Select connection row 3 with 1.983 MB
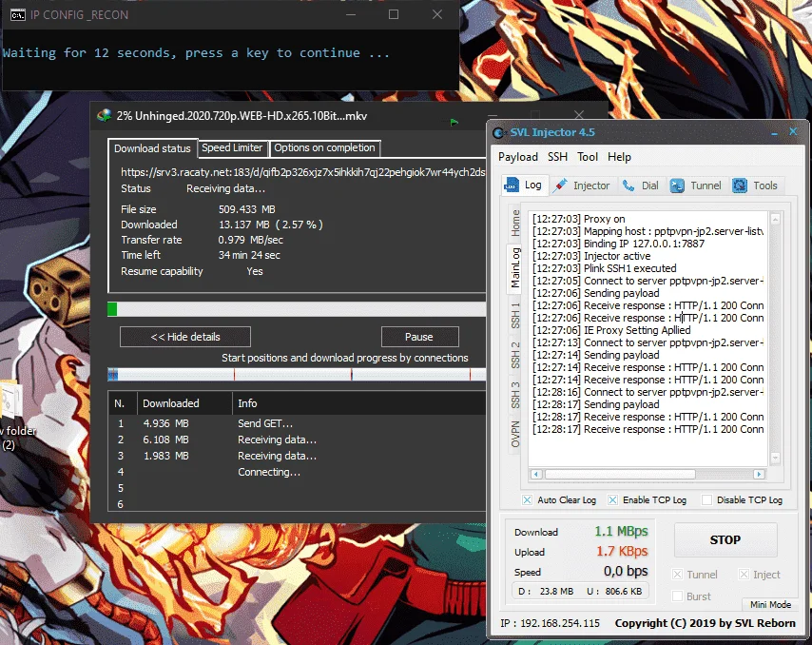The image size is (812, 645). [297, 456]
